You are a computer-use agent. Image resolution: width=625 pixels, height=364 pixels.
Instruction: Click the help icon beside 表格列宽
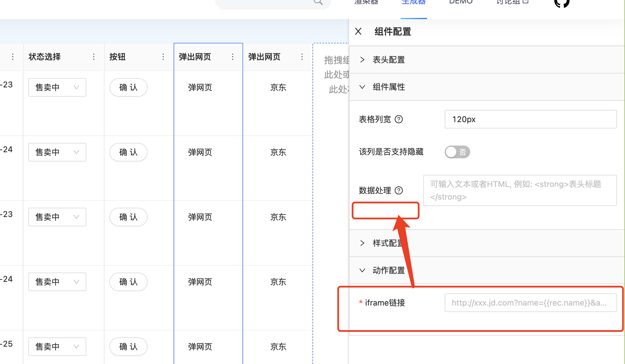tap(399, 119)
